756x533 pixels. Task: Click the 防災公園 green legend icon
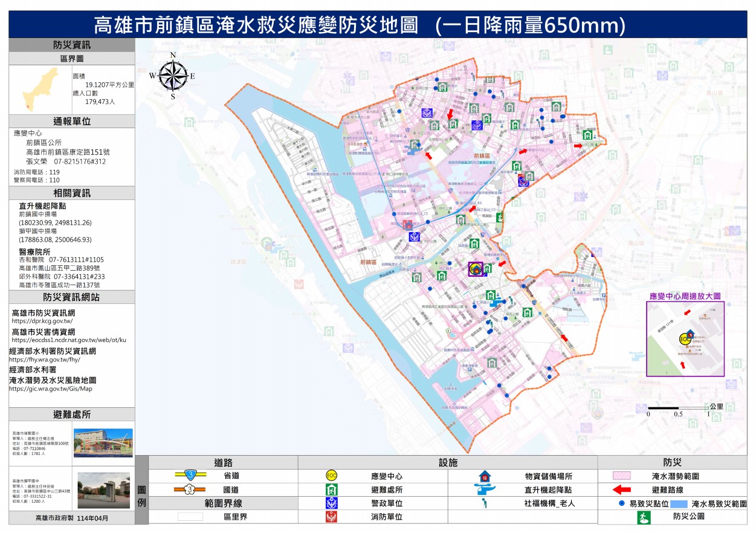pos(644,517)
